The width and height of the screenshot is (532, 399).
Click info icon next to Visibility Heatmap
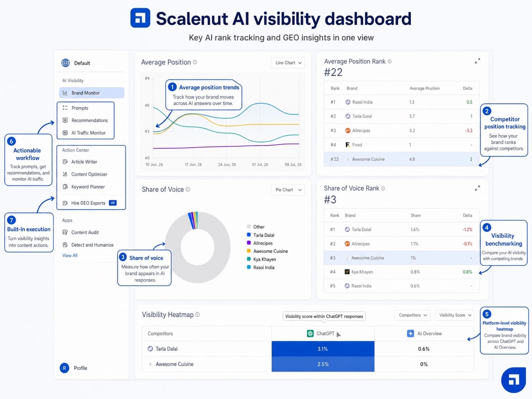198,314
